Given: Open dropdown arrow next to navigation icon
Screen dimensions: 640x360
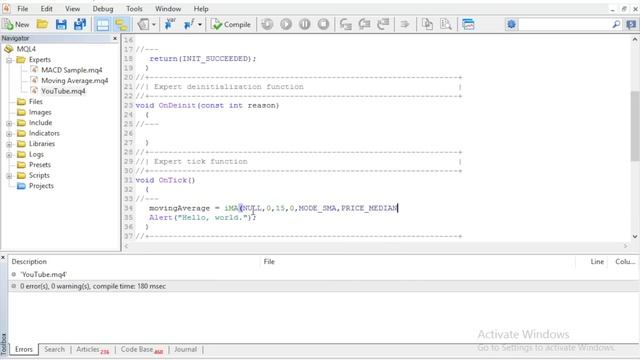Looking at the screenshot, I should coord(154,24).
